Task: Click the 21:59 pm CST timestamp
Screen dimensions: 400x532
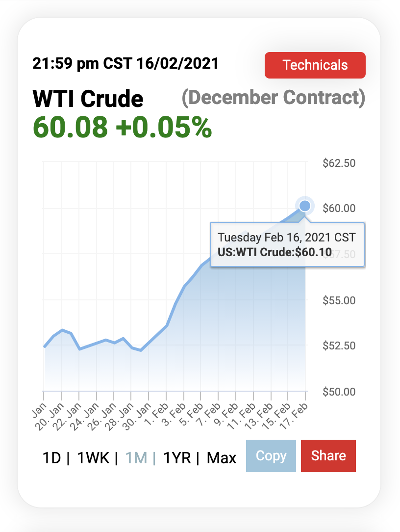Action: point(125,63)
